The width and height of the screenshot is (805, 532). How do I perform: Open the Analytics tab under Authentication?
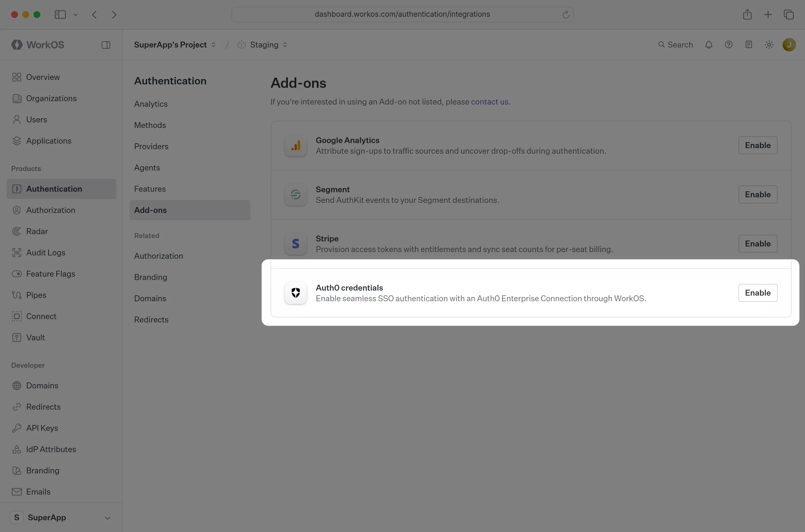[190, 104]
